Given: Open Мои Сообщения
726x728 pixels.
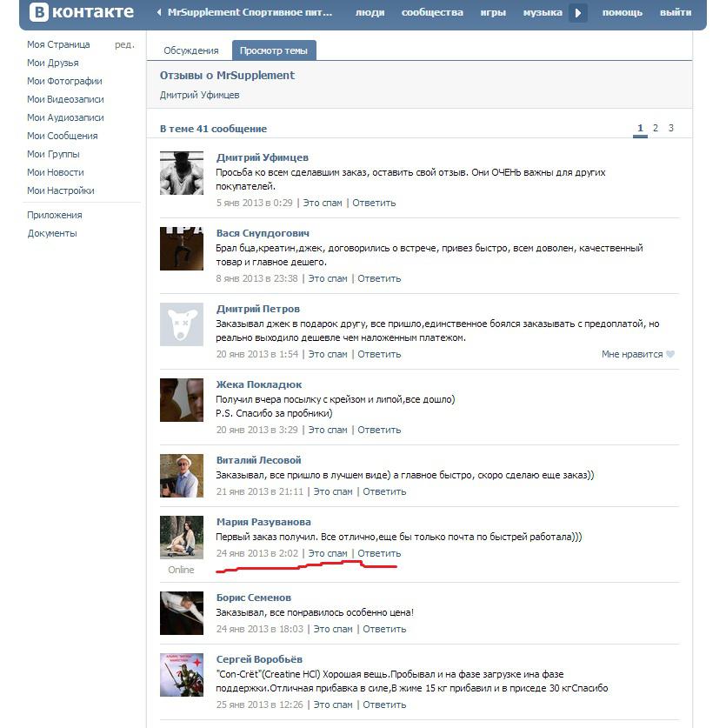Looking at the screenshot, I should [63, 136].
